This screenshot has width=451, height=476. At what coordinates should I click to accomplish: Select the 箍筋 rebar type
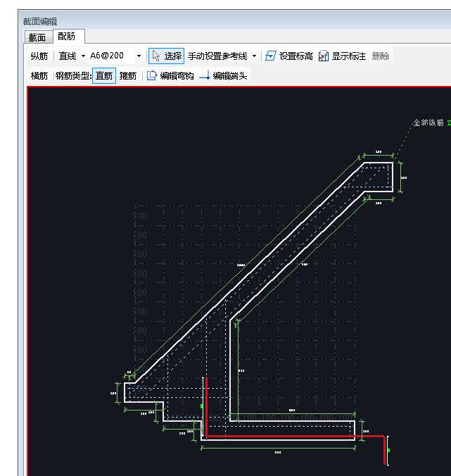[x=127, y=75]
